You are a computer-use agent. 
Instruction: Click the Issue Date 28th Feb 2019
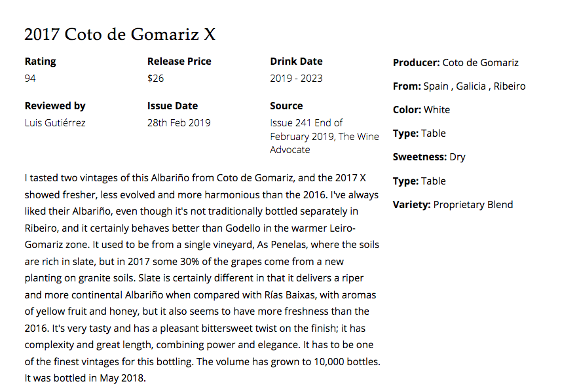click(x=179, y=122)
